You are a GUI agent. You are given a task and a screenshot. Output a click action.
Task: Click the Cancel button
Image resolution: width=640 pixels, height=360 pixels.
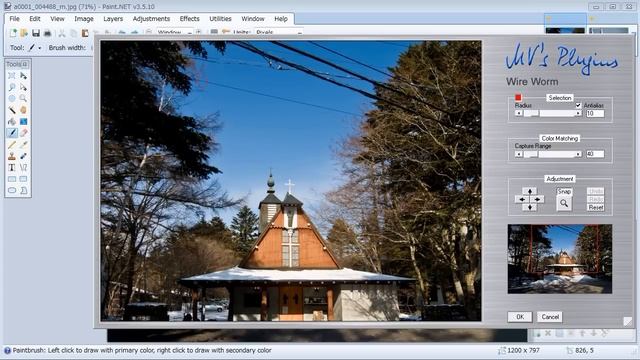(x=550, y=317)
